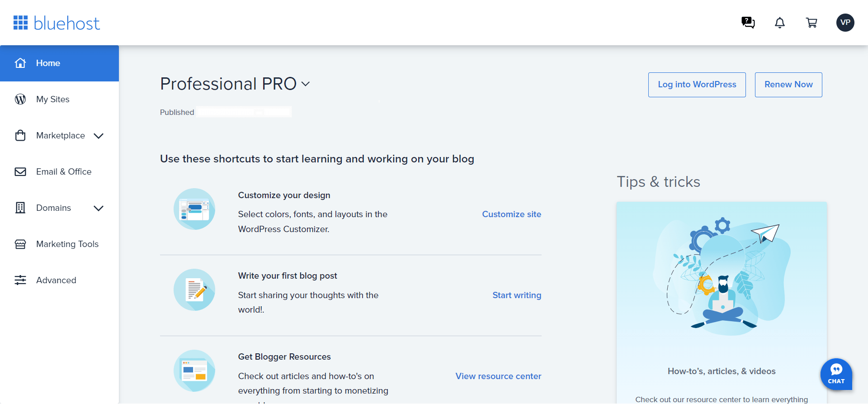The width and height of the screenshot is (868, 404).
Task: Click the Log into WordPress button
Action: pos(697,85)
